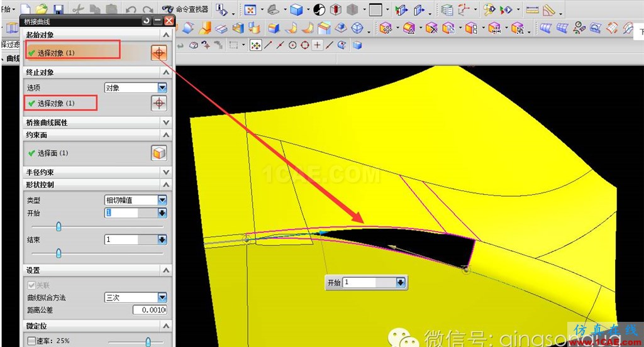The height and width of the screenshot is (347, 644).
Task: Open a file with the folder icon
Action: 42,9
